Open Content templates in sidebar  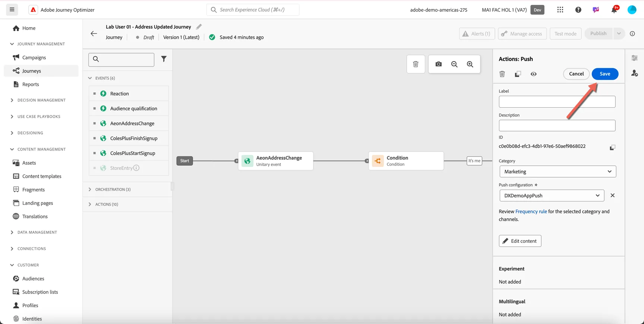(42, 176)
